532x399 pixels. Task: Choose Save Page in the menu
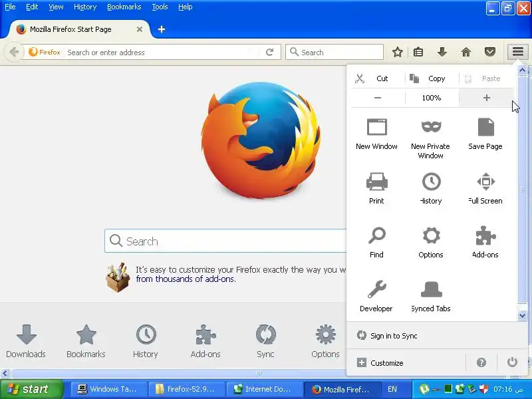[x=485, y=134]
